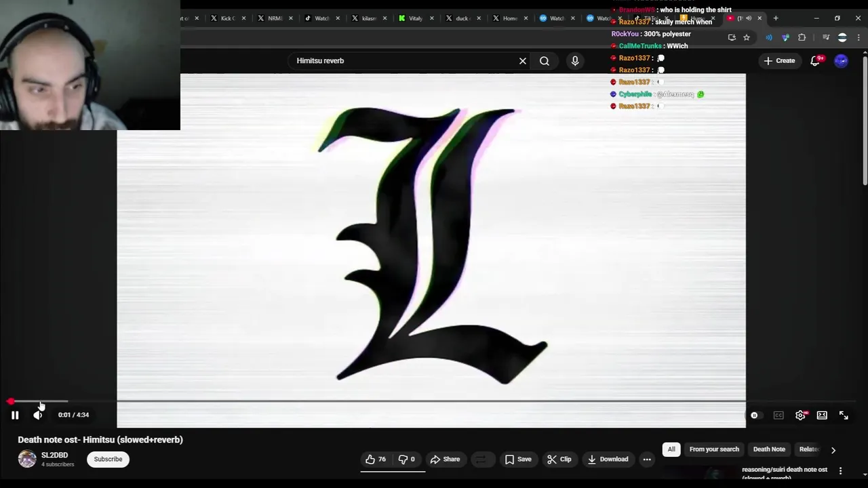Open the Create menu

coord(779,61)
